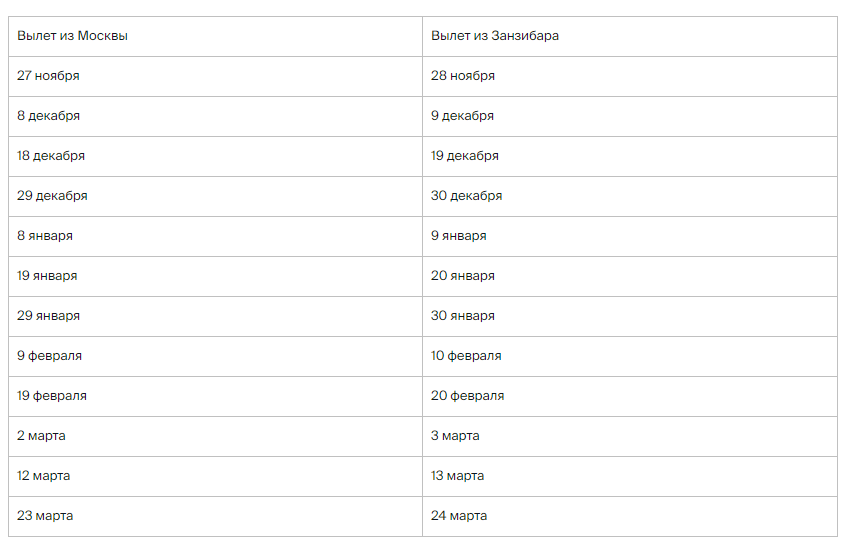This screenshot has height=549, width=850.
Task: Select the '27 ноября' departure cell
Action: (48, 76)
